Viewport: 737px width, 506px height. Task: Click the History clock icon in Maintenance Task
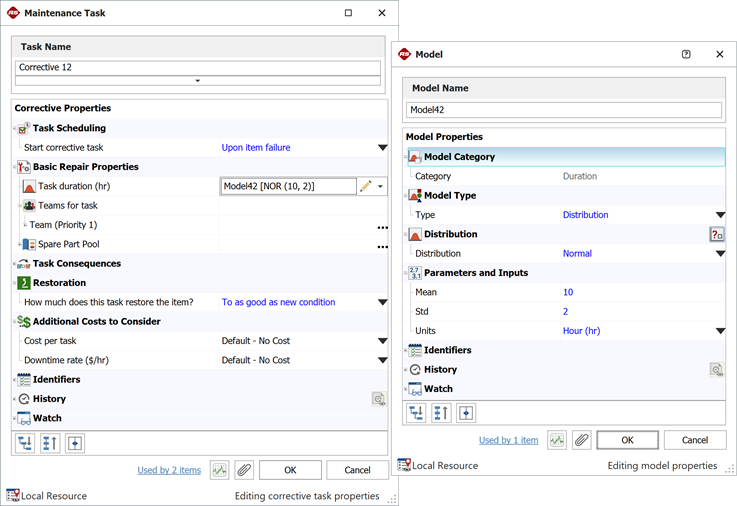(24, 399)
